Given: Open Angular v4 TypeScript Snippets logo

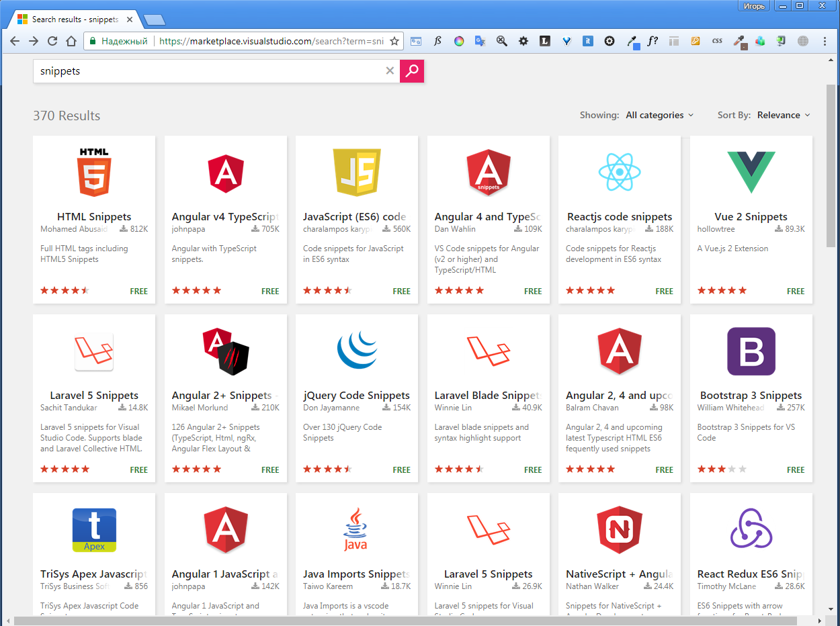Looking at the screenshot, I should [x=226, y=173].
